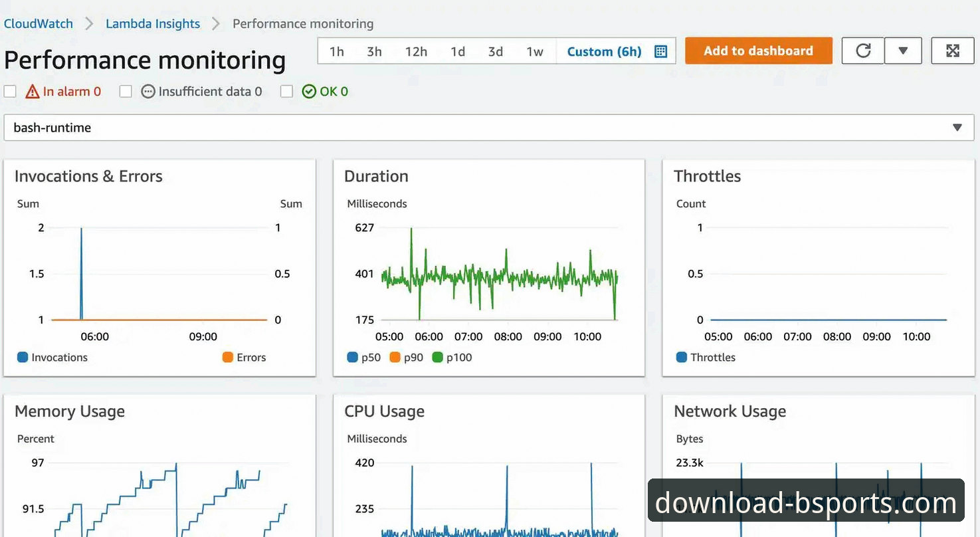Click the p100 green legend swatch
Screen dimensions: 980x537
click(437, 358)
